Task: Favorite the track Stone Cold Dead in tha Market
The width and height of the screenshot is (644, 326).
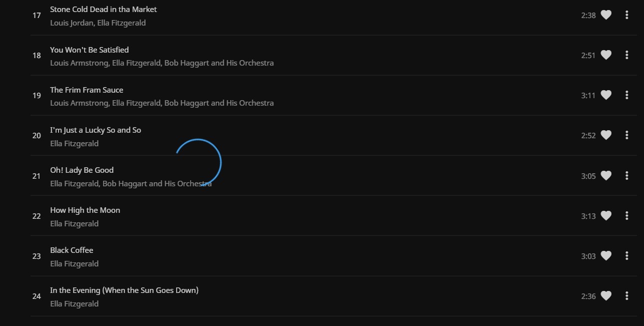Action: [605, 15]
